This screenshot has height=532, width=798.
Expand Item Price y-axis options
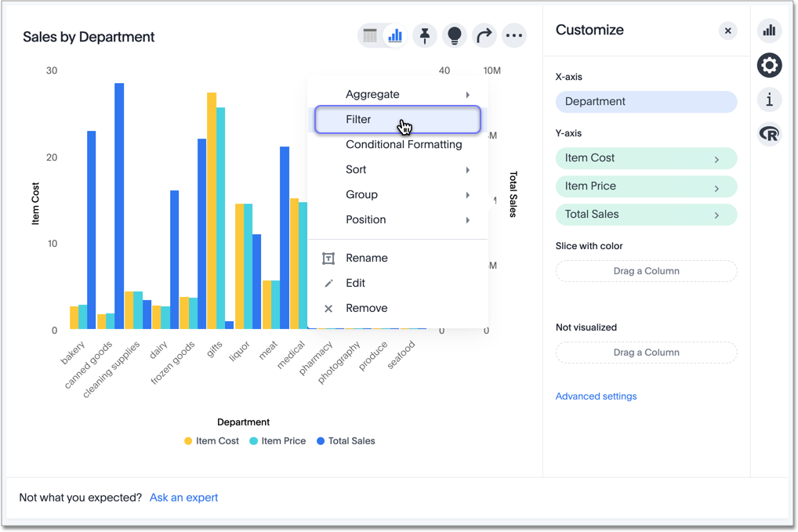pyautogui.click(x=716, y=187)
